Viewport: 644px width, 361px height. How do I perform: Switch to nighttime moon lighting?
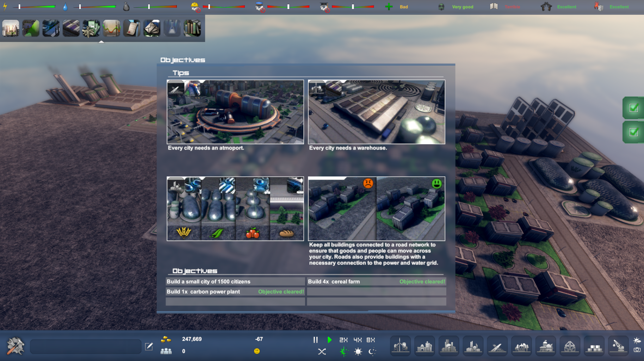click(372, 351)
